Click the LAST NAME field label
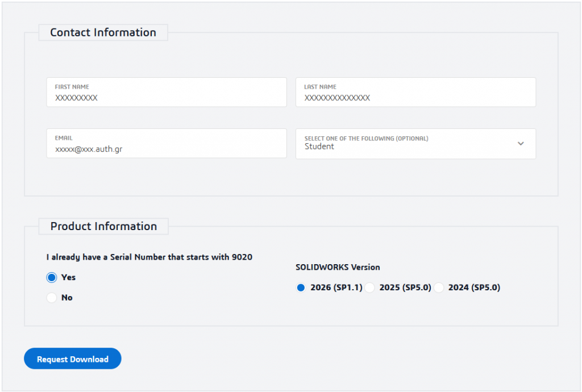 point(320,87)
